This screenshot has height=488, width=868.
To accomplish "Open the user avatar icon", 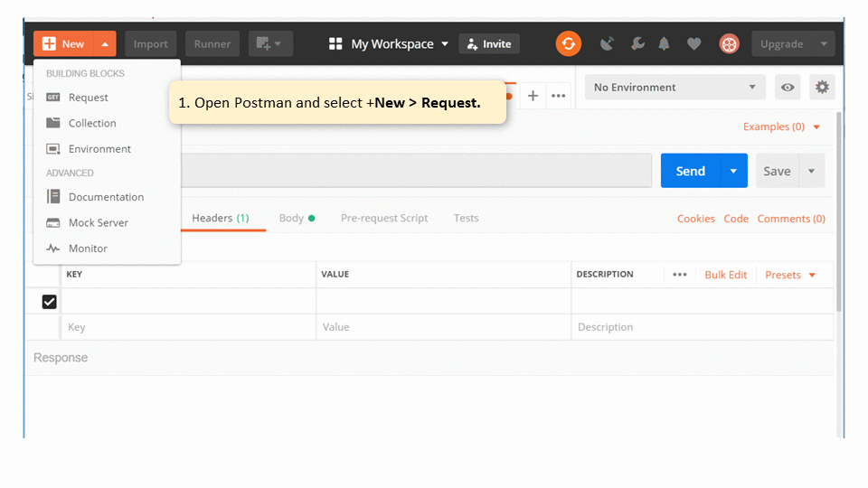I will 729,43.
